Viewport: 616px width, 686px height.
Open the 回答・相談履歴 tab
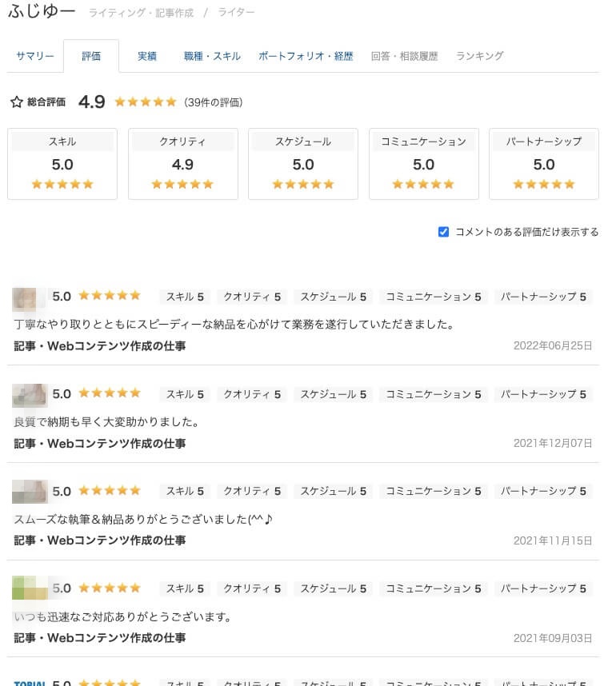[405, 56]
